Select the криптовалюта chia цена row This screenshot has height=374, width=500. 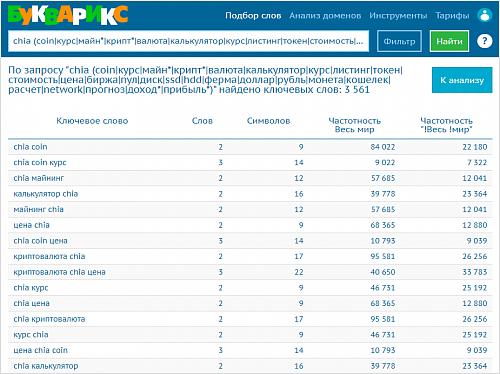coord(250,272)
